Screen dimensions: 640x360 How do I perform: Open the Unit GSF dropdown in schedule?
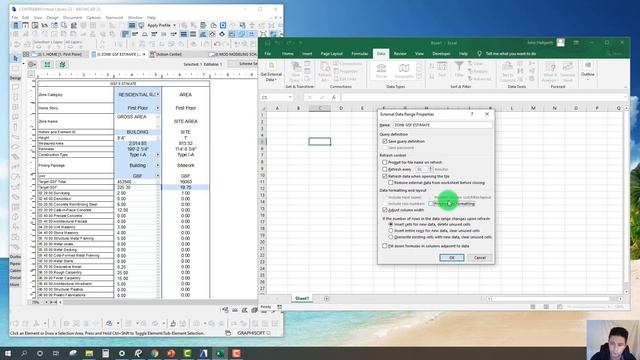pos(158,176)
